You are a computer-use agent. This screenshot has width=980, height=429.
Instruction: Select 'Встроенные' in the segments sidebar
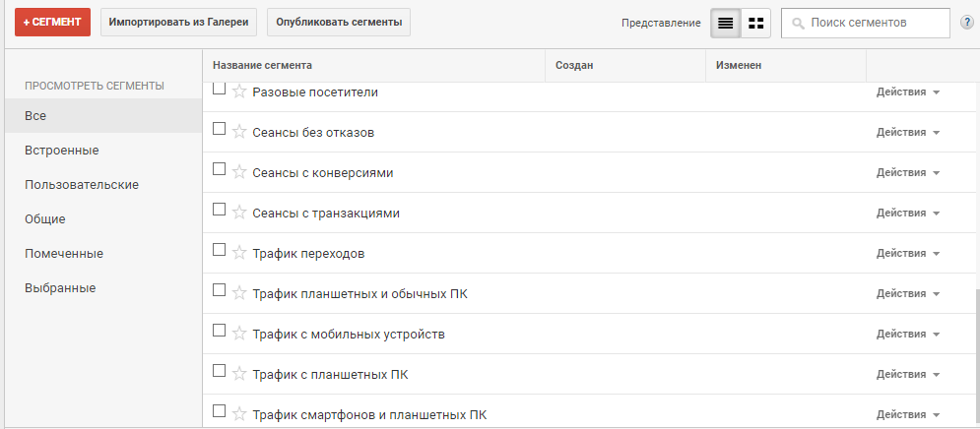click(x=62, y=150)
